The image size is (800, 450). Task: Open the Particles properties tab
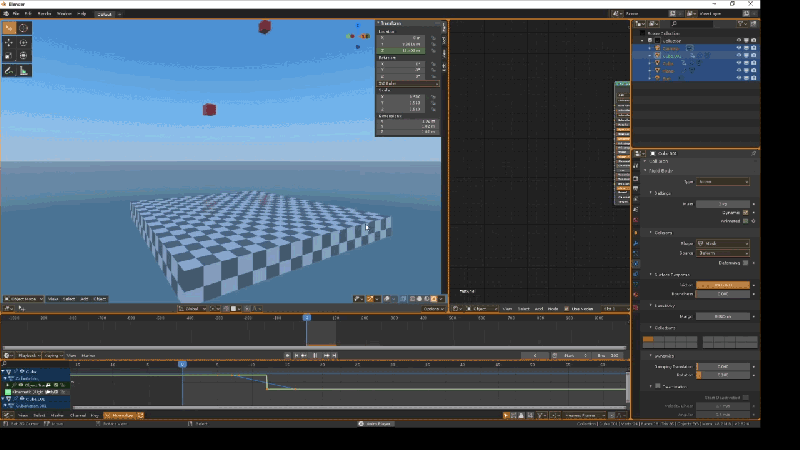tap(636, 253)
